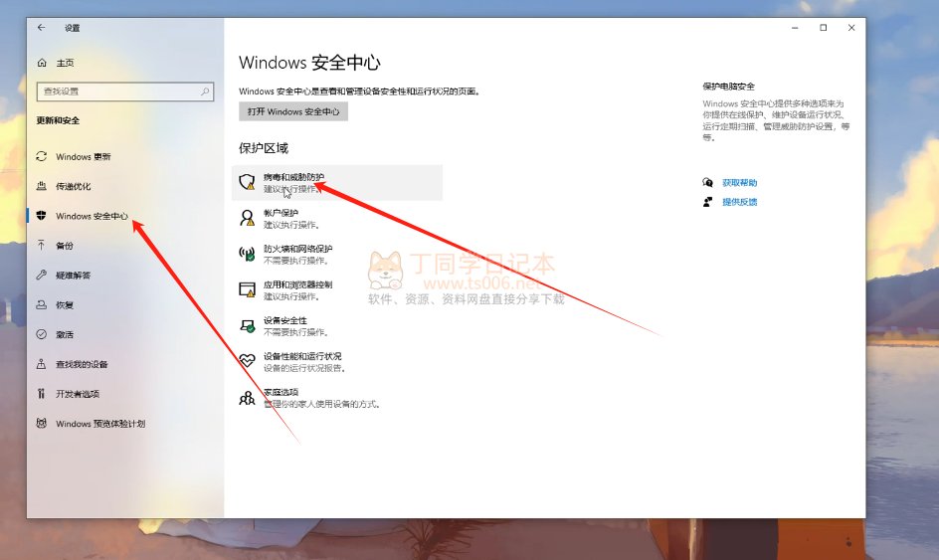Click the 开发者选项 tools icon
Viewport: 939px width, 560px height.
coord(42,394)
